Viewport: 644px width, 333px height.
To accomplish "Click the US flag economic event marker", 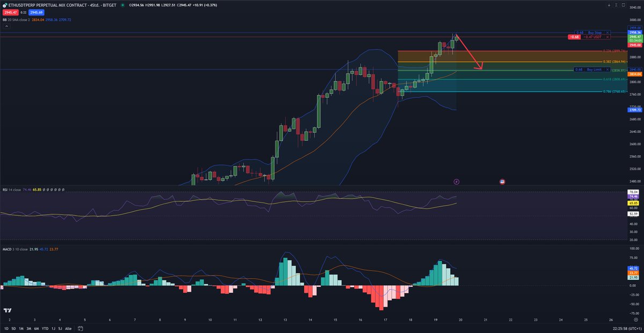I will point(502,182).
